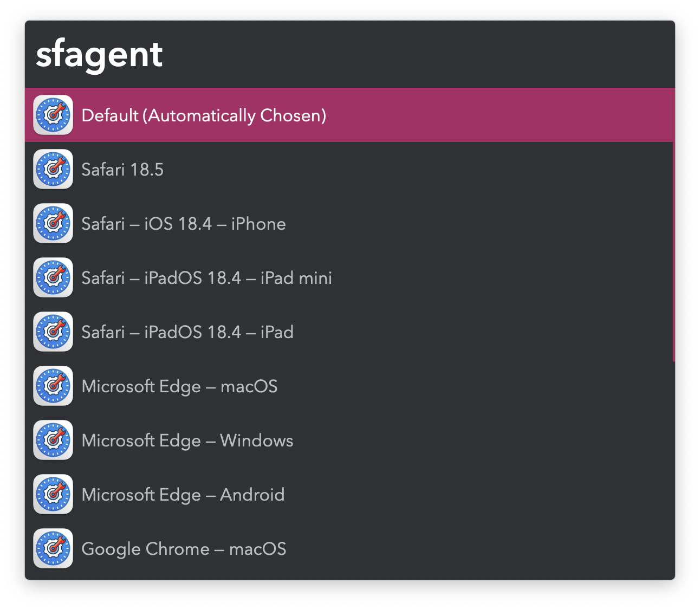This screenshot has width=700, height=609.
Task: Click the results list scrollbar
Action: (673, 249)
